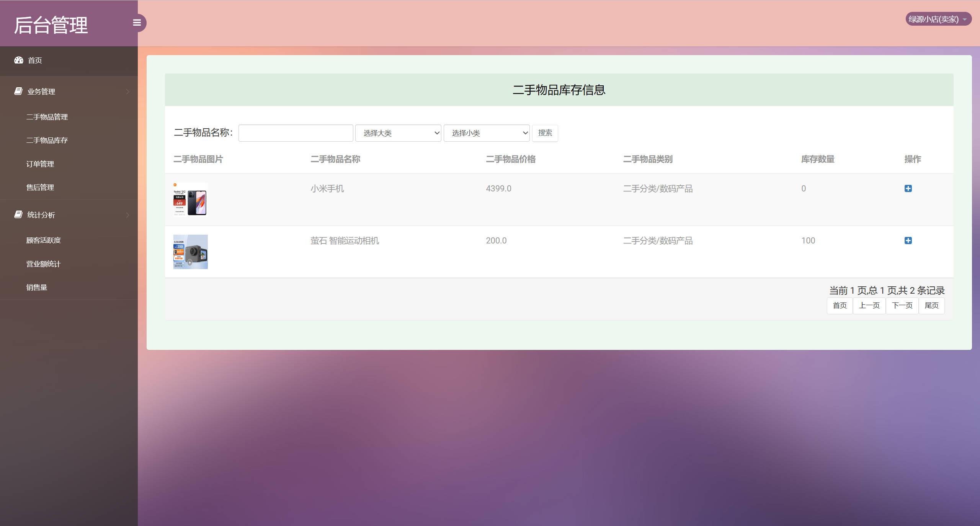
Task: Click the plus icon in the 小米手机 row
Action: click(x=908, y=188)
